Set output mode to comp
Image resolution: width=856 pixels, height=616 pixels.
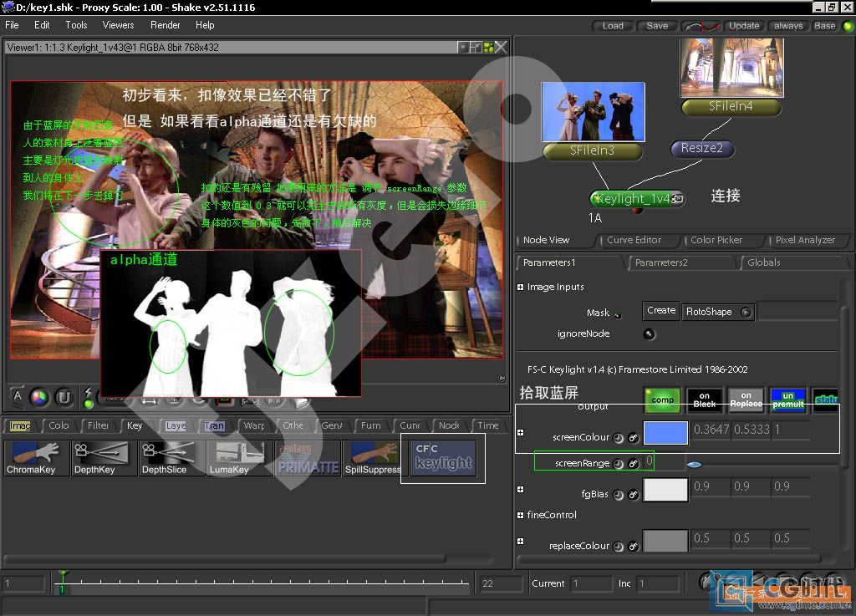point(662,400)
